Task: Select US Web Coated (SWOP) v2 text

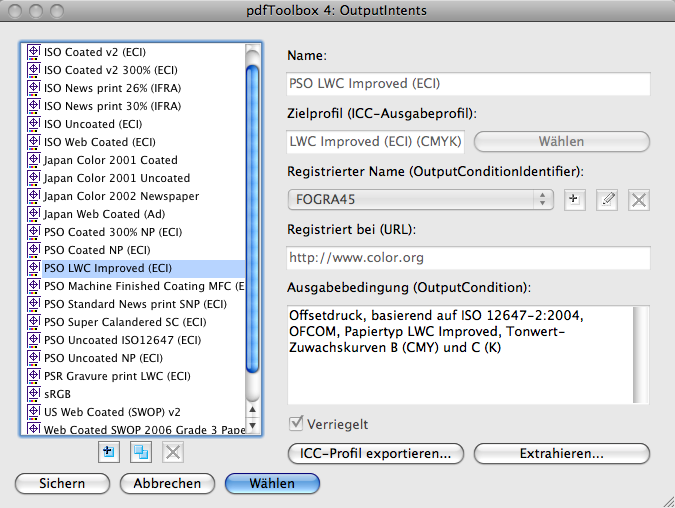Action: point(112,412)
